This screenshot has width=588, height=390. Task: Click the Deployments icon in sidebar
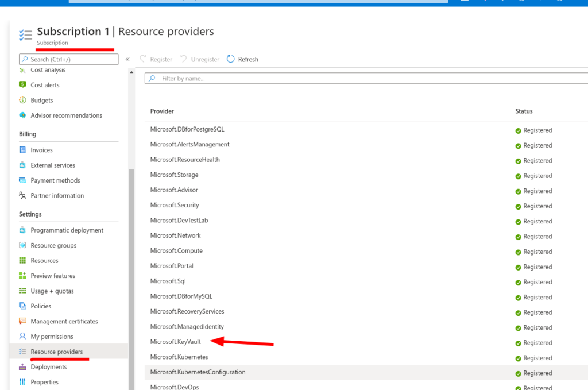[x=22, y=367]
